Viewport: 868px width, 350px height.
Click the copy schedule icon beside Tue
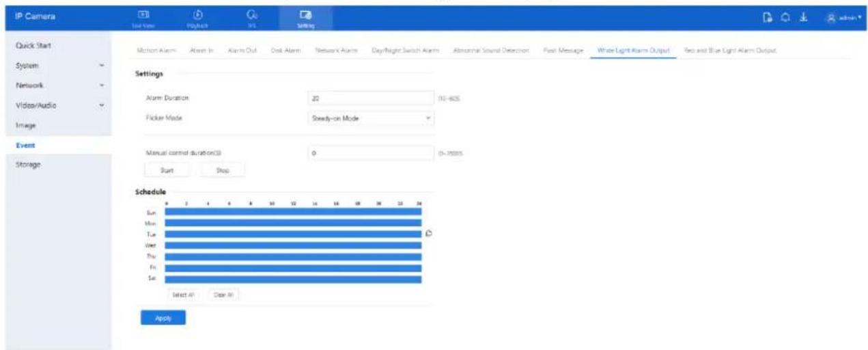428,233
